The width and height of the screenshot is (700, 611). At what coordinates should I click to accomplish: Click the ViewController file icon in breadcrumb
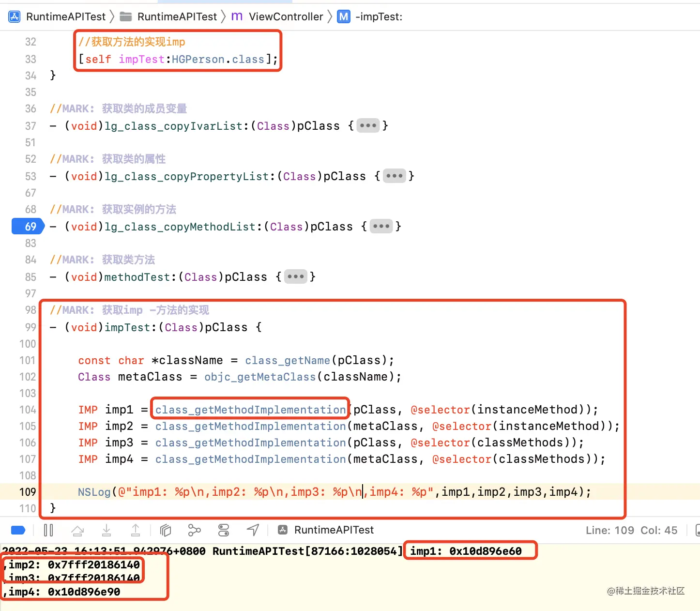point(237,17)
